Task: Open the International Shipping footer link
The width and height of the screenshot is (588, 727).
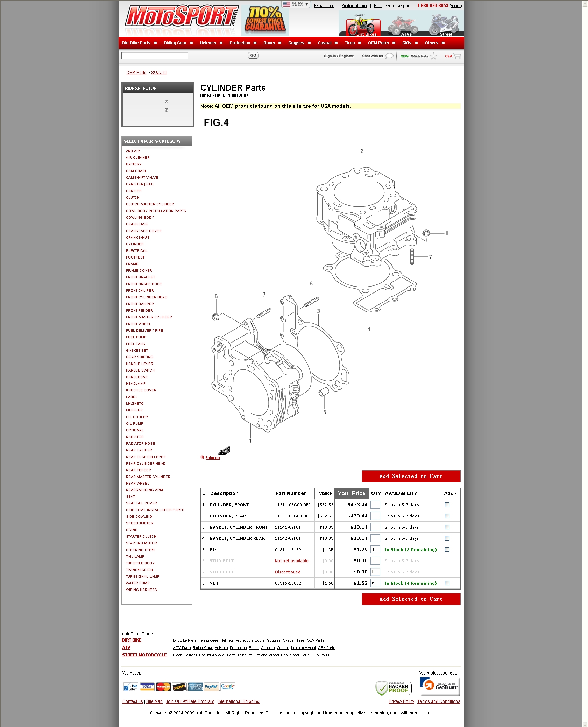Action: coord(239,701)
